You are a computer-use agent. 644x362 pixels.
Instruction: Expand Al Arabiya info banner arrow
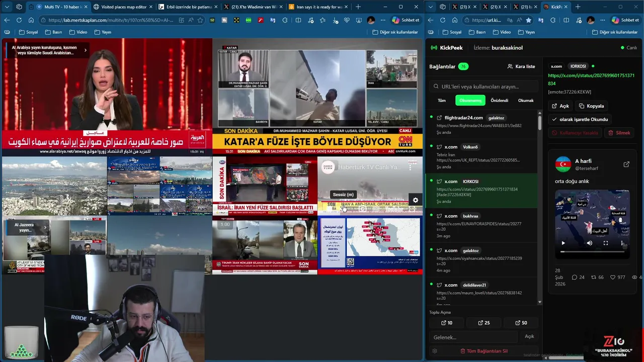pyautogui.click(x=85, y=50)
